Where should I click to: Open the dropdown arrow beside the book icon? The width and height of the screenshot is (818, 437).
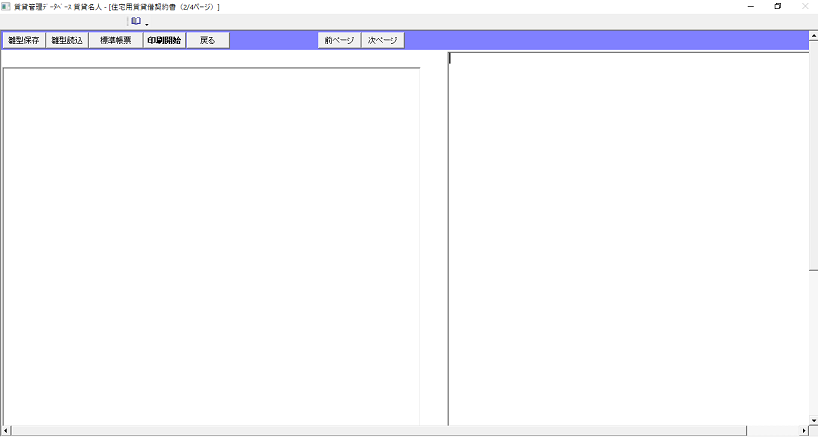(x=146, y=22)
